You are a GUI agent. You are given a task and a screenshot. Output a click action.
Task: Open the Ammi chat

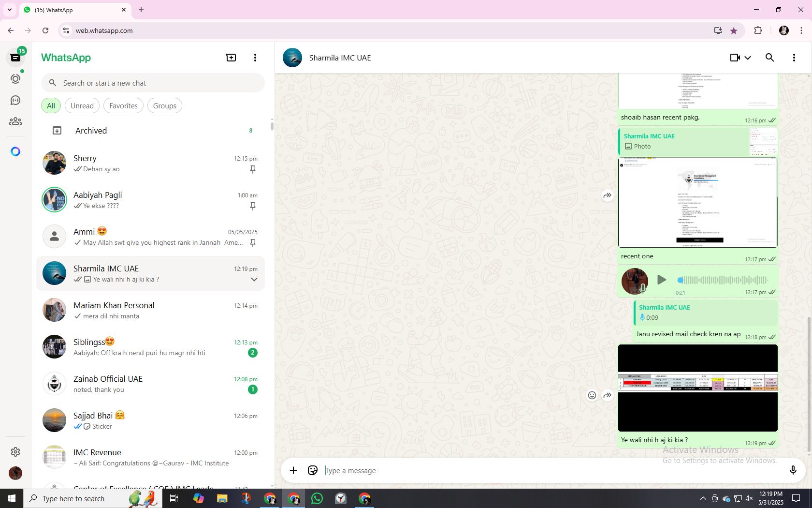[x=151, y=237]
